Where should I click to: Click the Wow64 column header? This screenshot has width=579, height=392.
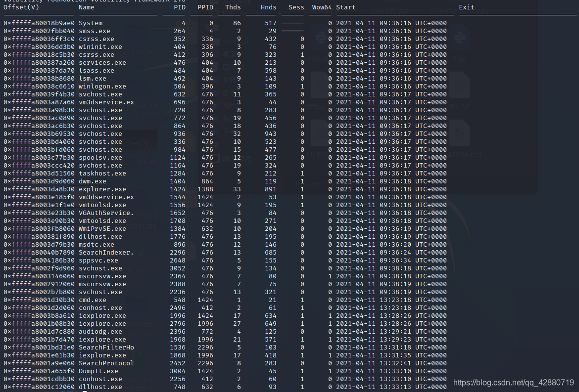[322, 7]
